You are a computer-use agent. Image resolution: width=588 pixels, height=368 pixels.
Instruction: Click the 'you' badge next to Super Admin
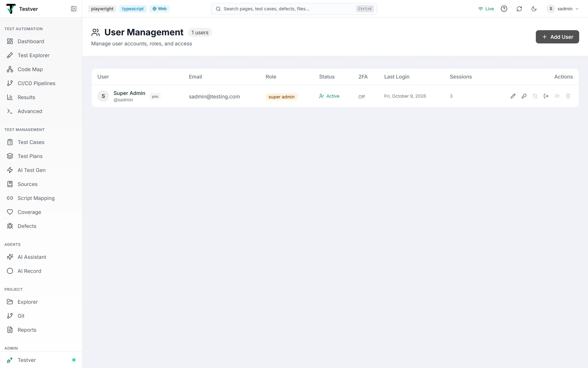pyautogui.click(x=155, y=96)
